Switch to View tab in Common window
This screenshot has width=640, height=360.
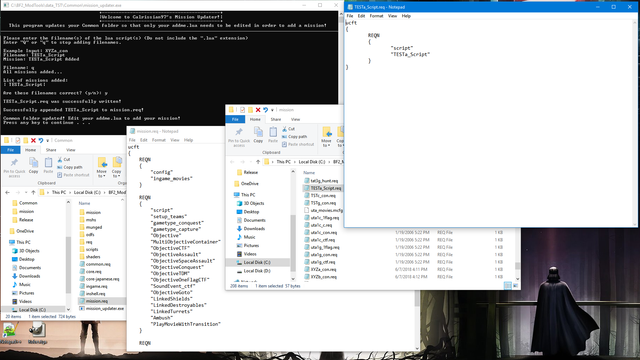[x=71, y=150]
